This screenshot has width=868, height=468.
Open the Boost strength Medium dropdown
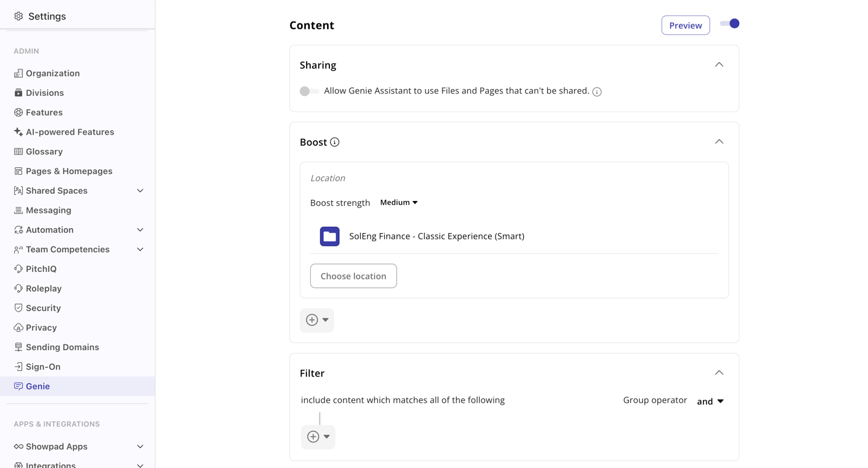399,202
